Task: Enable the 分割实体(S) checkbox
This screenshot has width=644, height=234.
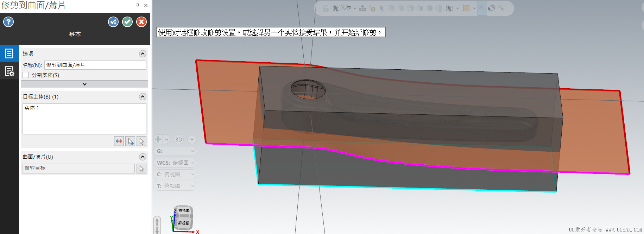Action: (26, 75)
